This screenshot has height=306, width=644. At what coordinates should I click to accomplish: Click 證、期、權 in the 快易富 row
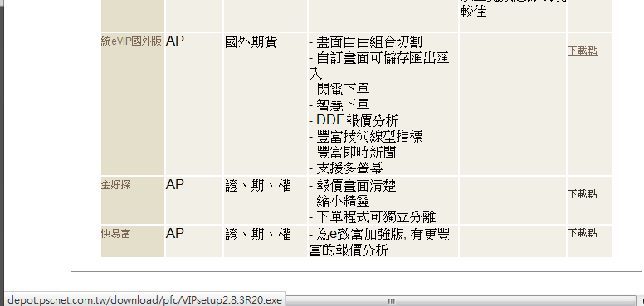pos(258,234)
